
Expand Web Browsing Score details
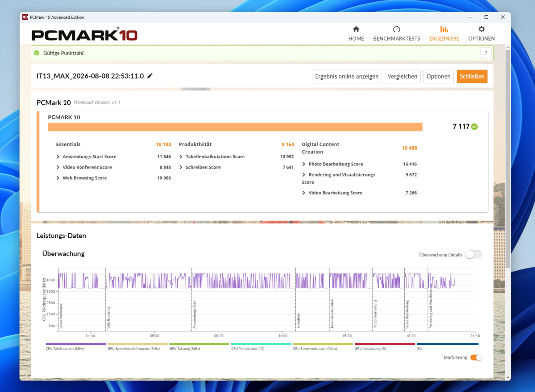58,178
